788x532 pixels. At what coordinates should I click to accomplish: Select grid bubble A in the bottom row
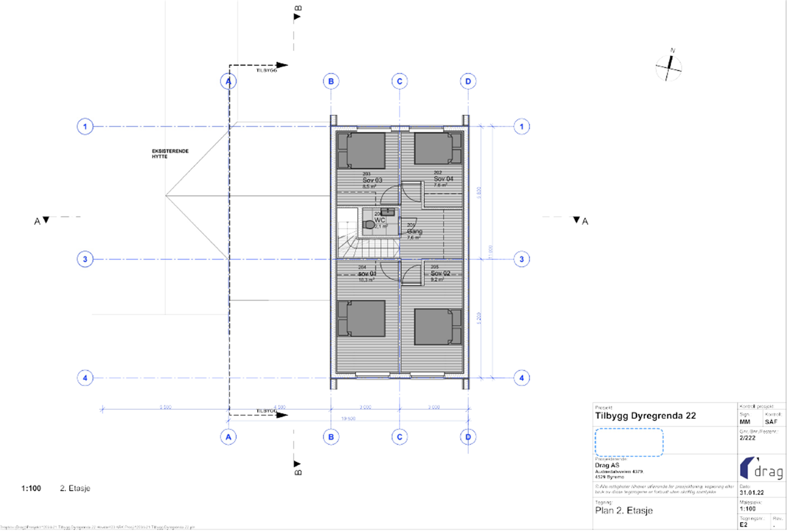228,437
